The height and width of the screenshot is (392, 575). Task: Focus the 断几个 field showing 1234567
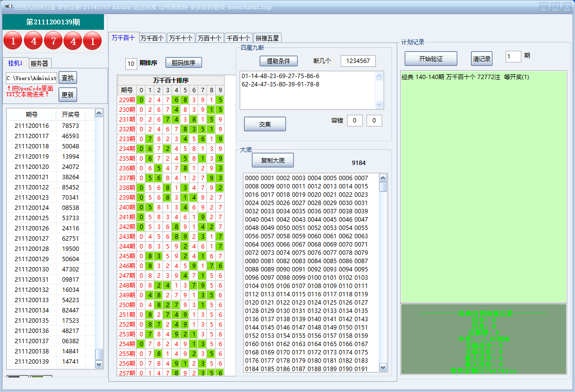pyautogui.click(x=358, y=61)
